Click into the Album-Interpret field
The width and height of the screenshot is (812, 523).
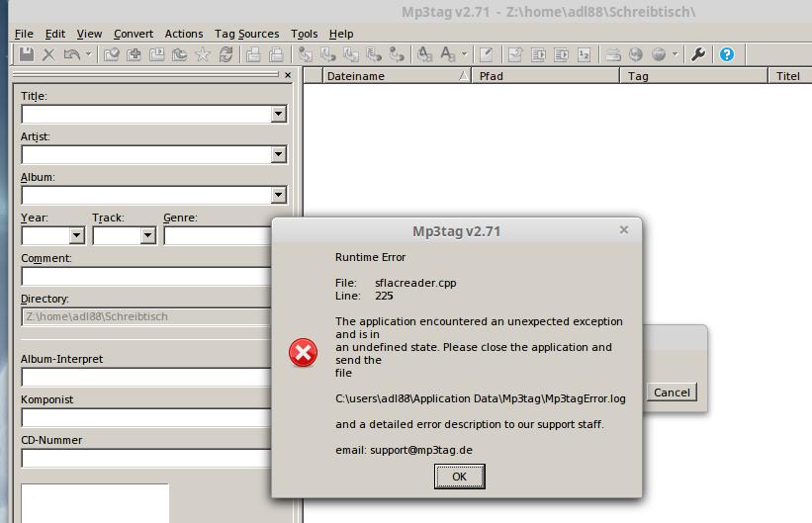146,377
